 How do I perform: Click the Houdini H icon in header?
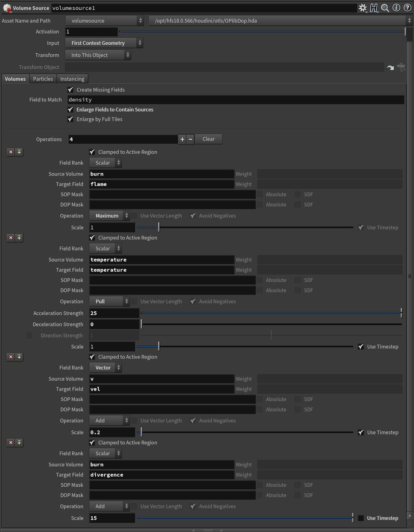coord(374,8)
